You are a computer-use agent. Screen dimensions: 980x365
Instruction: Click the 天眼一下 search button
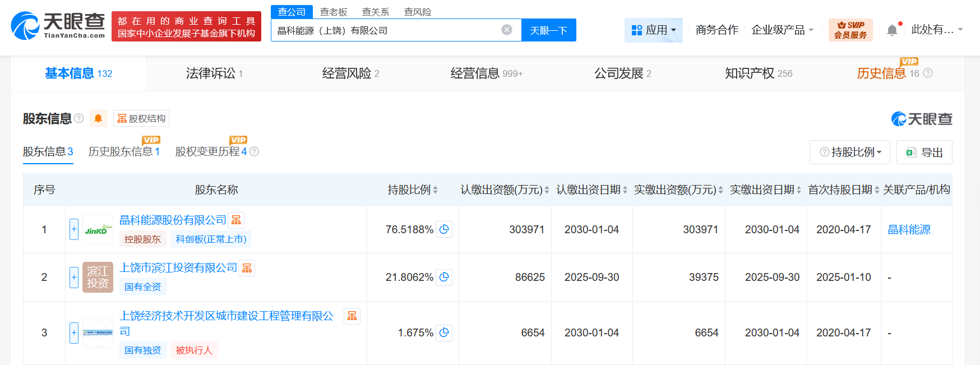[x=548, y=30]
